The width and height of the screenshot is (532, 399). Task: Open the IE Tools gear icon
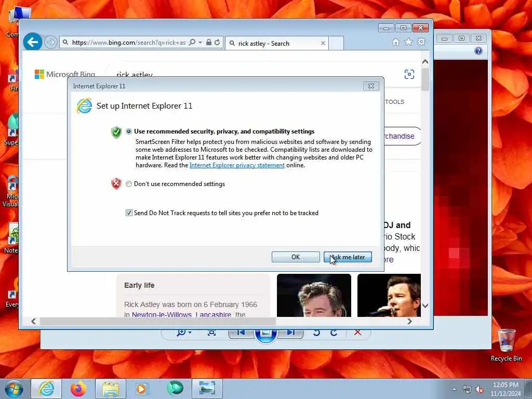tap(421, 42)
